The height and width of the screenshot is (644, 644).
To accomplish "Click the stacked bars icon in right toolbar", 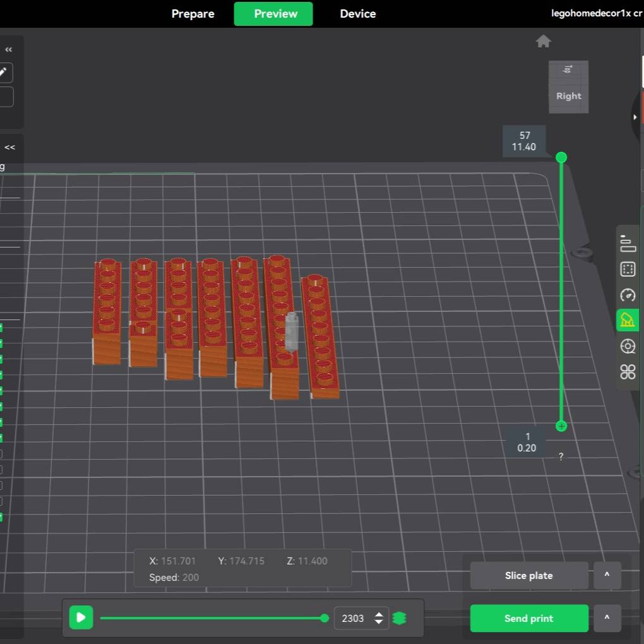I will [x=628, y=244].
